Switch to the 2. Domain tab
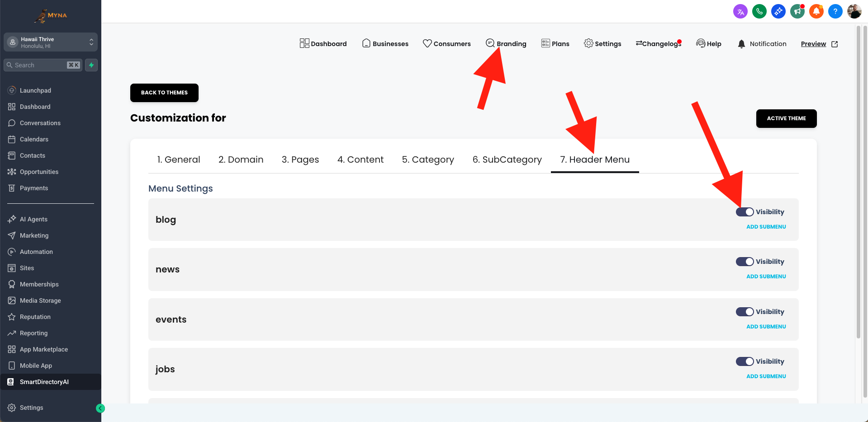The width and height of the screenshot is (868, 422). point(241,159)
